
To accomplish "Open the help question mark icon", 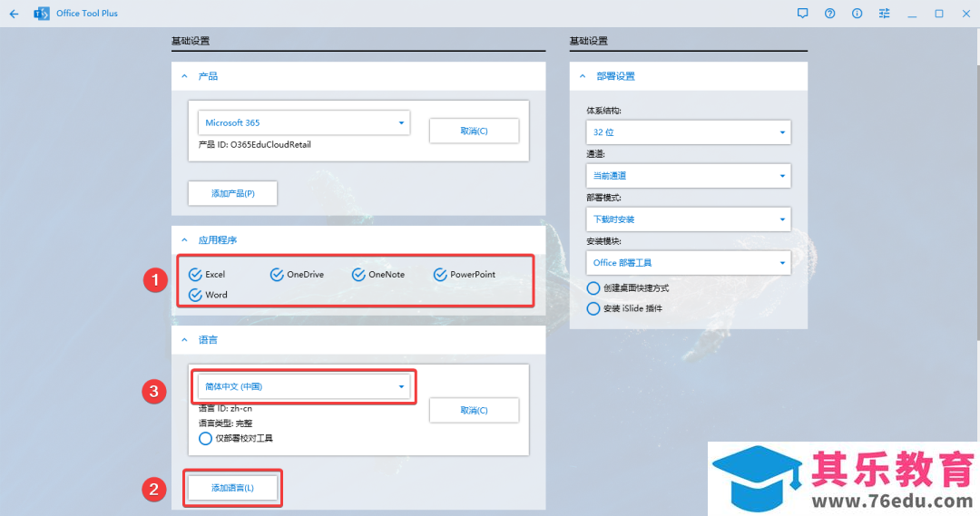I will coord(830,13).
